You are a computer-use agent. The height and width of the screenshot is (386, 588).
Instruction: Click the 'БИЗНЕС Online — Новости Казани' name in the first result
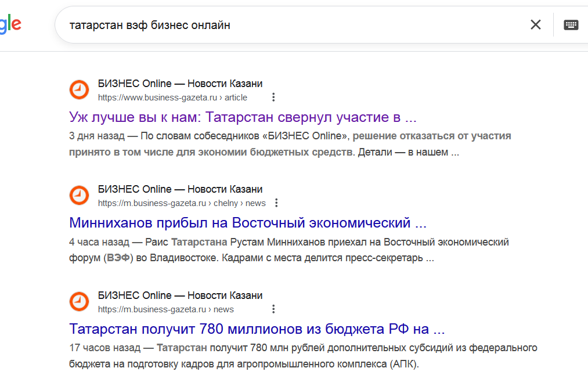(x=180, y=84)
